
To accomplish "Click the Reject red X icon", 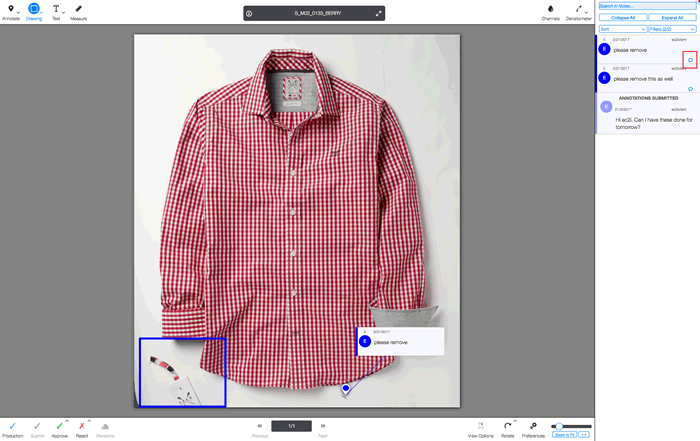I will tap(82, 426).
